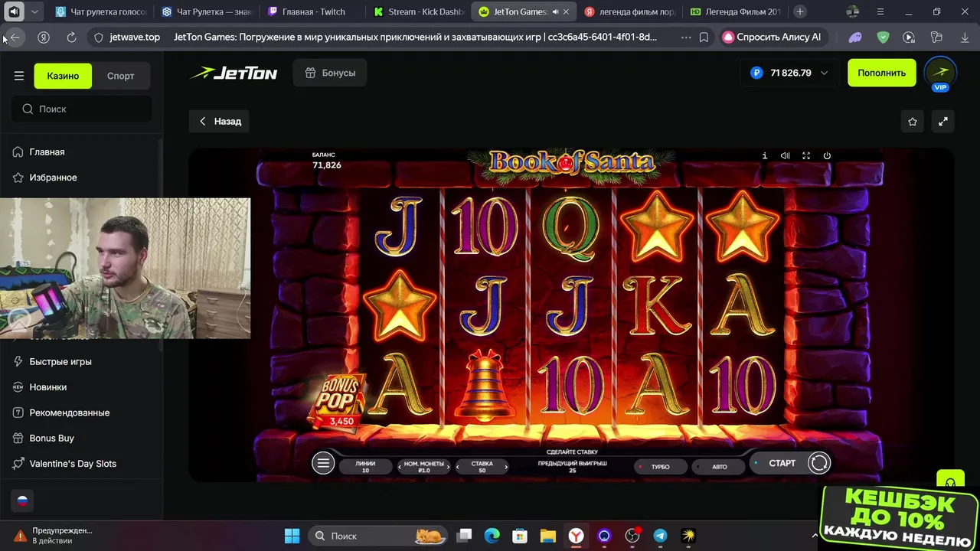
Task: Switch to the Чат рулетка голосовой browser tab
Action: pyautogui.click(x=100, y=11)
